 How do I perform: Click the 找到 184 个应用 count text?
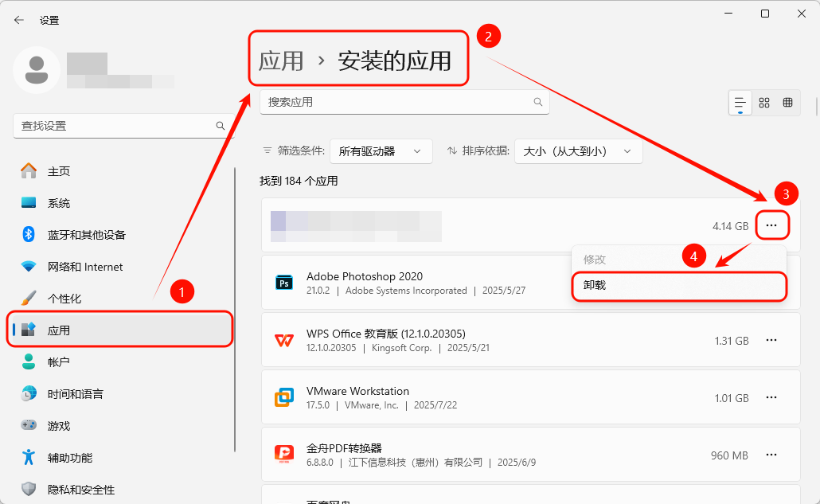(299, 181)
